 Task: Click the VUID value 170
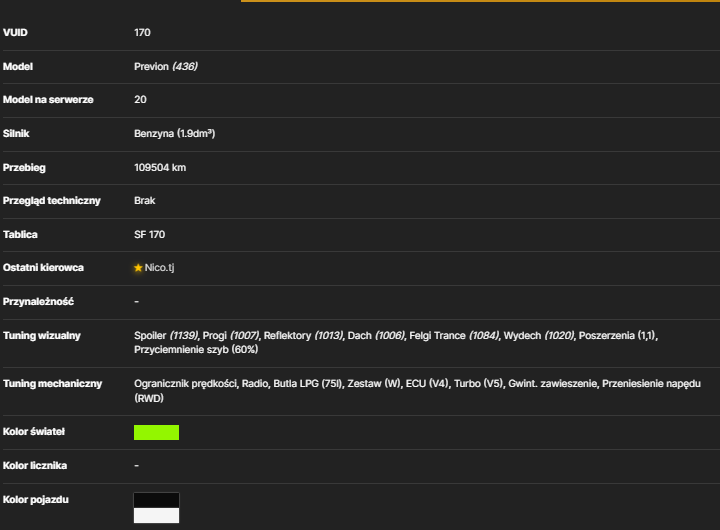click(142, 33)
